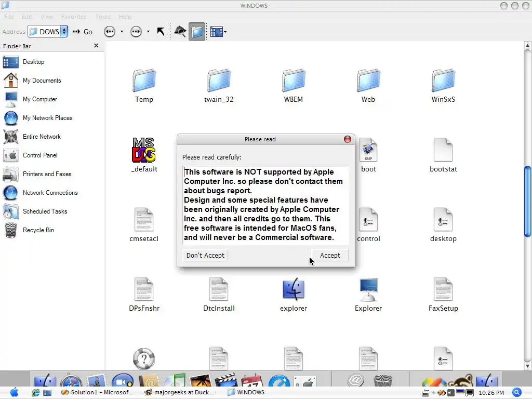Click the trash can icon in the dock
This screenshot has height=399, width=532.
pyautogui.click(x=383, y=380)
